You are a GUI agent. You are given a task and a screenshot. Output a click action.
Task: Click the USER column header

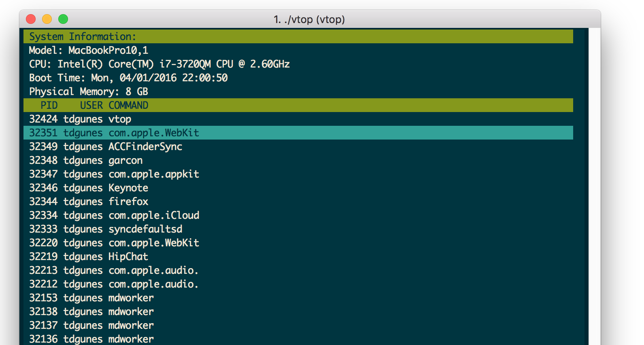[x=91, y=105]
